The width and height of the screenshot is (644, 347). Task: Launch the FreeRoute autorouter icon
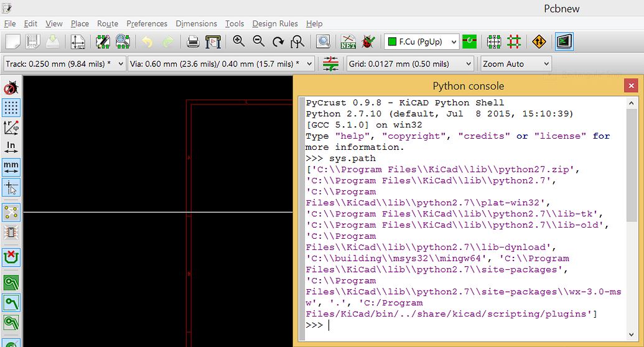(x=539, y=42)
